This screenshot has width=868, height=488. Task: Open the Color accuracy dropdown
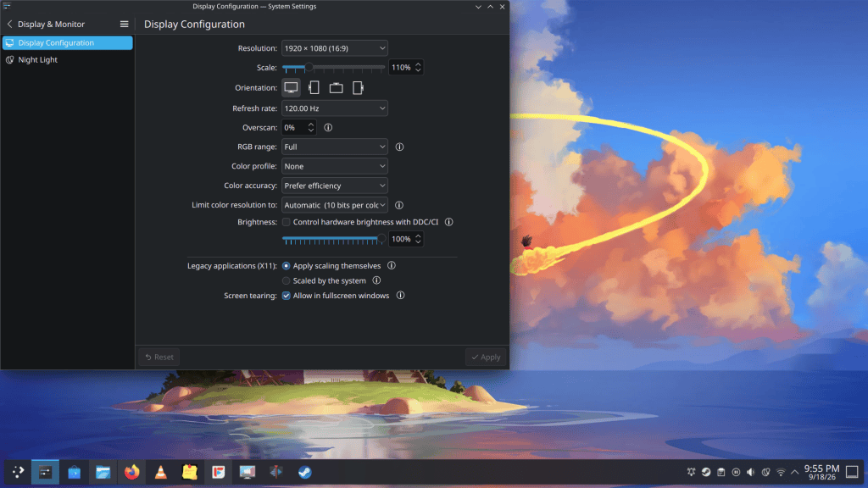[334, 186]
